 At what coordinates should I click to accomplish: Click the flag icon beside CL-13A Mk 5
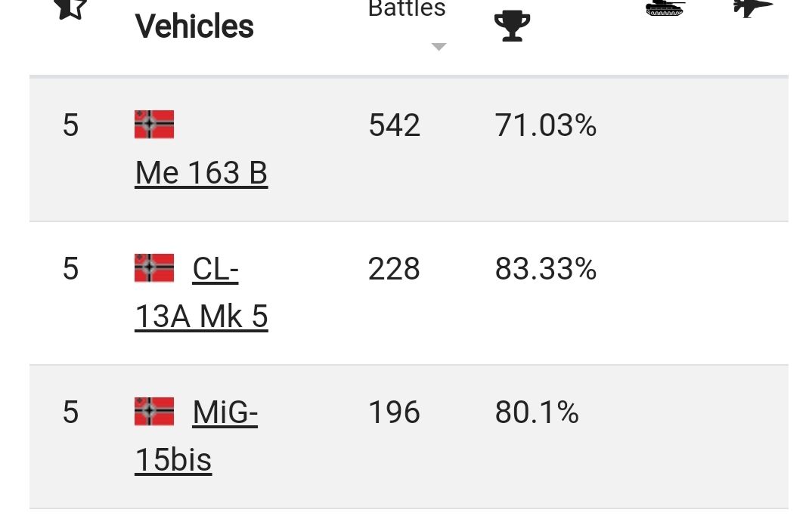154,268
